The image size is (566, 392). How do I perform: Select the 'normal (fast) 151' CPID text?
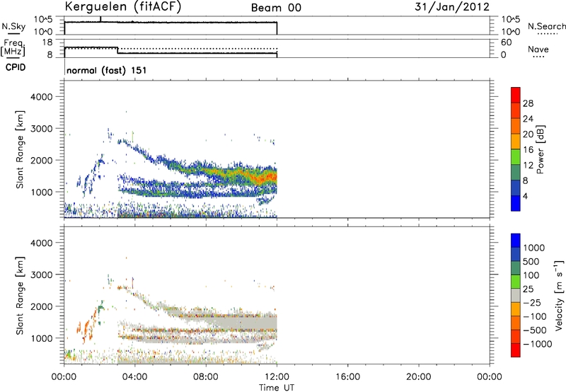pos(107,70)
